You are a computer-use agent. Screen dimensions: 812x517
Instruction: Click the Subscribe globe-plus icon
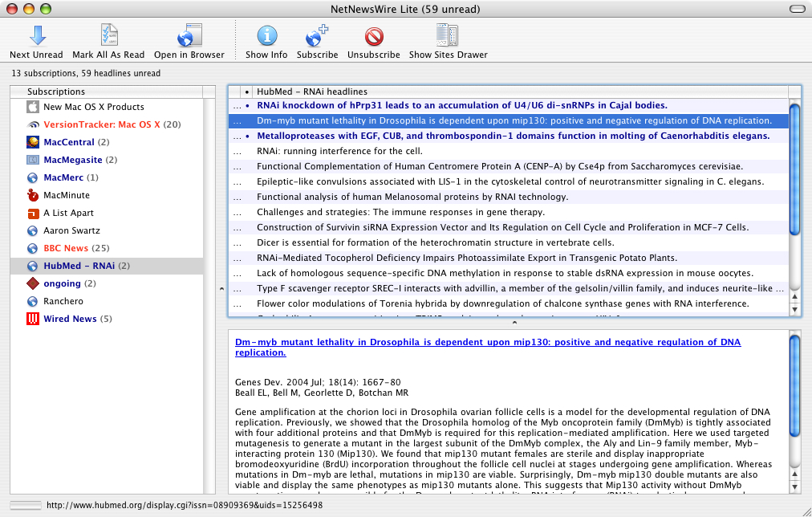[x=317, y=36]
